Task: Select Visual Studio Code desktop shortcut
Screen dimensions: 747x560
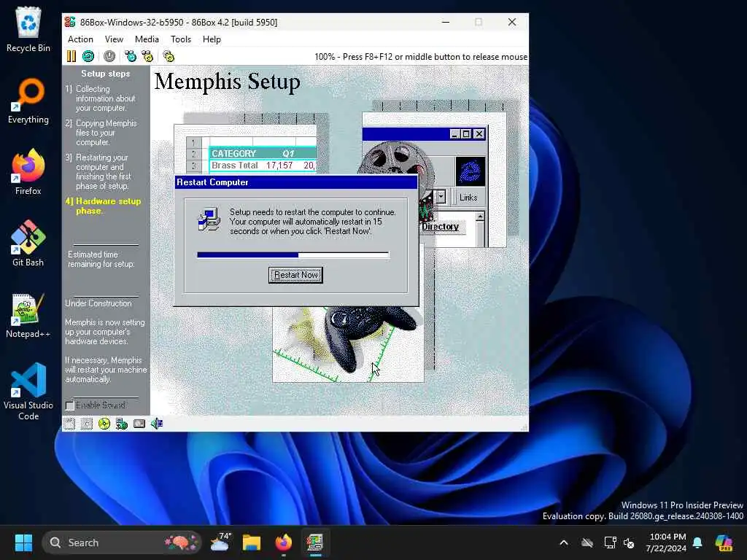Action: 28,392
